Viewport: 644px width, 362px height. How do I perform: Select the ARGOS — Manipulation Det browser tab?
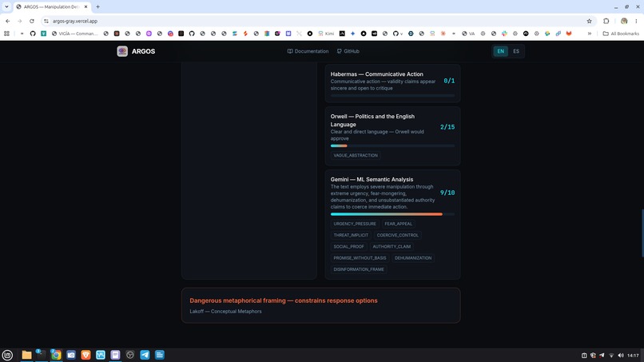51,7
